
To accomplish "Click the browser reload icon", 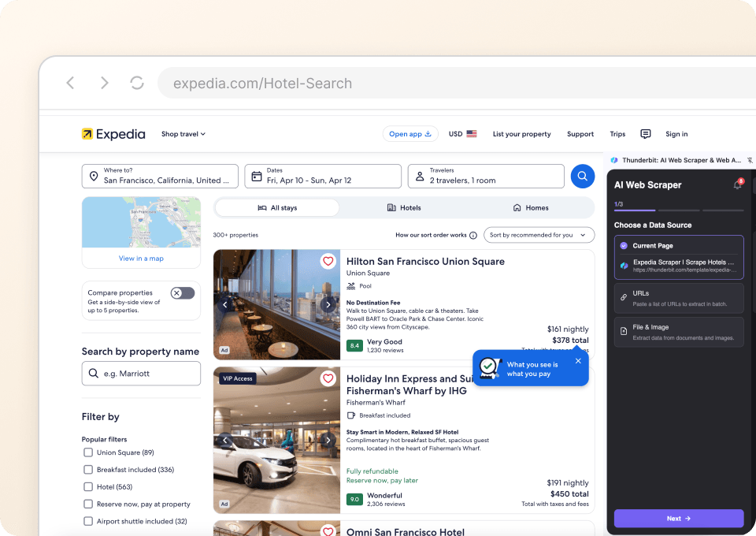I will pyautogui.click(x=137, y=83).
